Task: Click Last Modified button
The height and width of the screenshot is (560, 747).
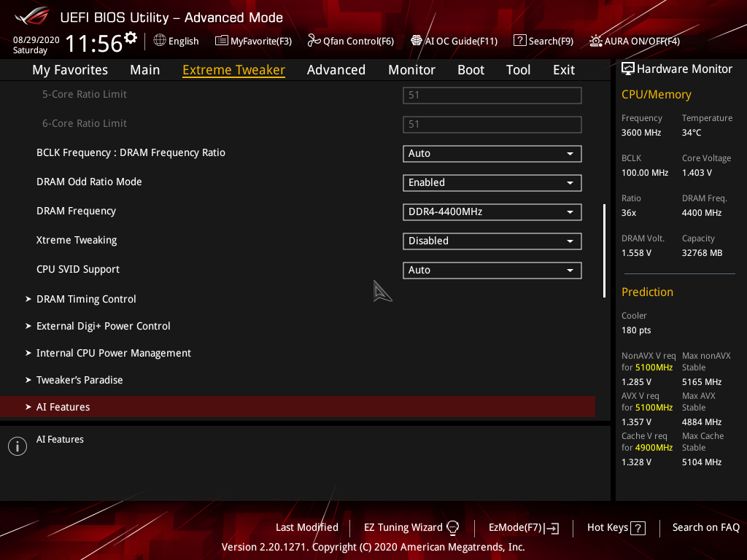Action: pos(307,528)
